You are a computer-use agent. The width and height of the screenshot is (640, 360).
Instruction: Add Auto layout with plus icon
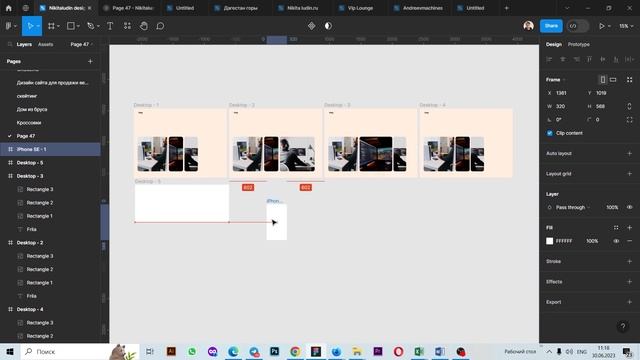tap(629, 153)
